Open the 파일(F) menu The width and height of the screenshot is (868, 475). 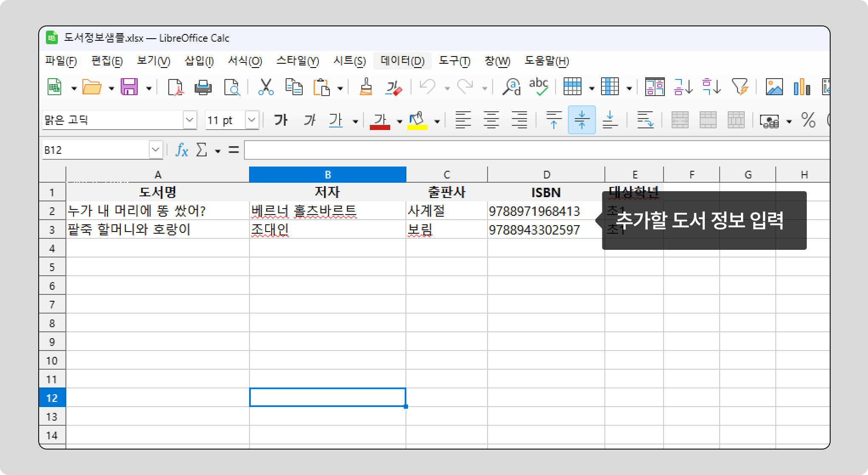(x=61, y=61)
